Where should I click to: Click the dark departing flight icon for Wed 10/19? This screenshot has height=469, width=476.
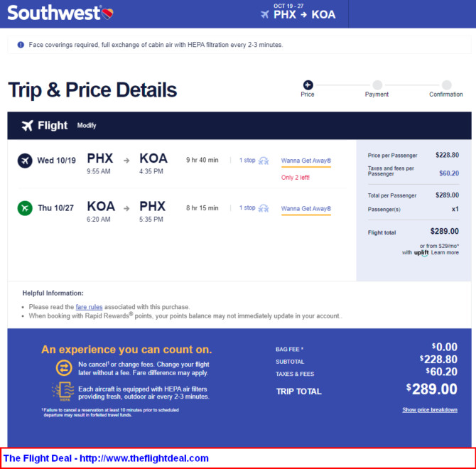(x=25, y=161)
